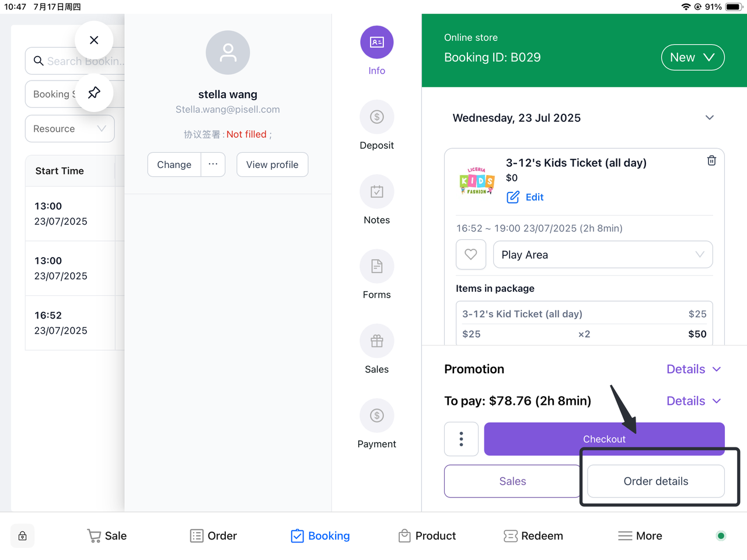Image resolution: width=747 pixels, height=560 pixels.
Task: Close the customer panel with X button
Action: (94, 40)
